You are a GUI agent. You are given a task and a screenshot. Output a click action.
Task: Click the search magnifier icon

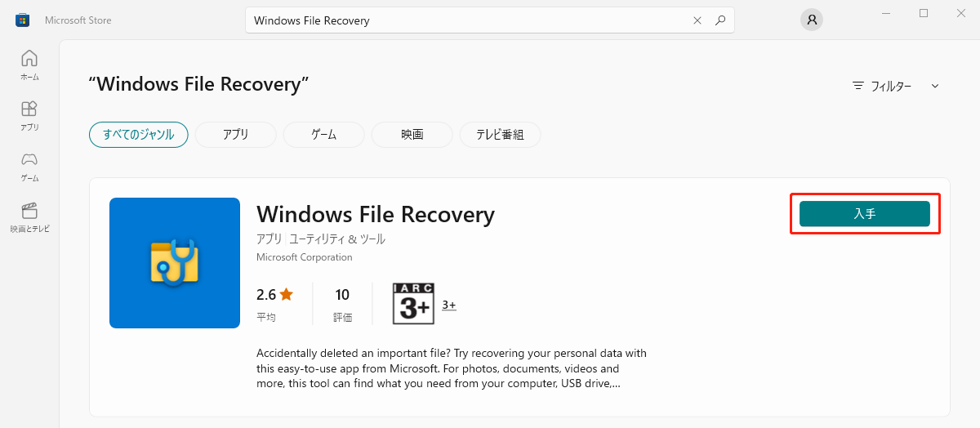coord(719,20)
